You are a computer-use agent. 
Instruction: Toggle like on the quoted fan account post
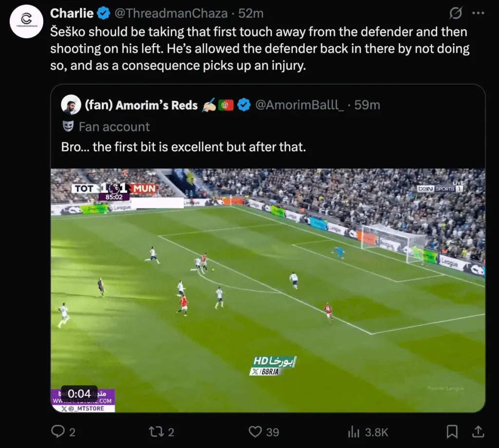pos(255,431)
